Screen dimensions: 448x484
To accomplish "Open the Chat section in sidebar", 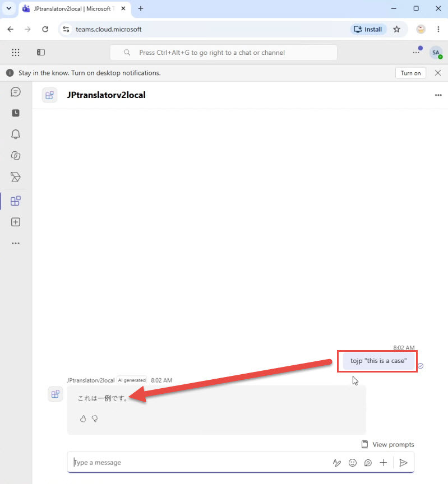I will 16,92.
